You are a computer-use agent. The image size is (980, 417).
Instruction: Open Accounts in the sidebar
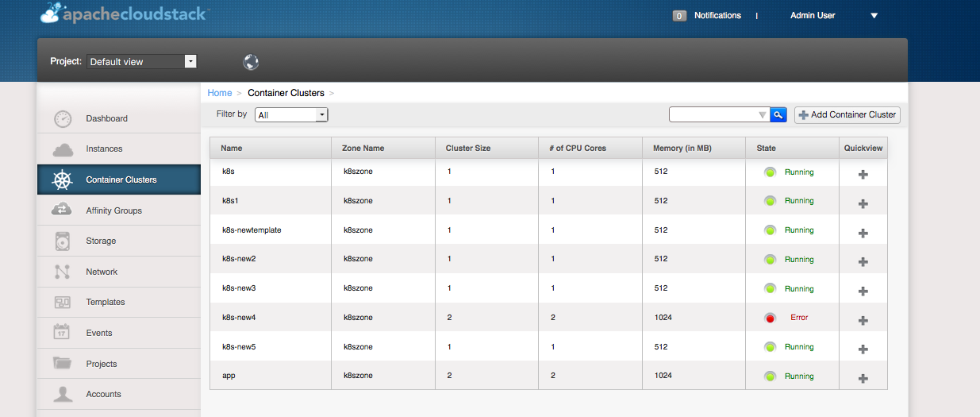coord(119,394)
